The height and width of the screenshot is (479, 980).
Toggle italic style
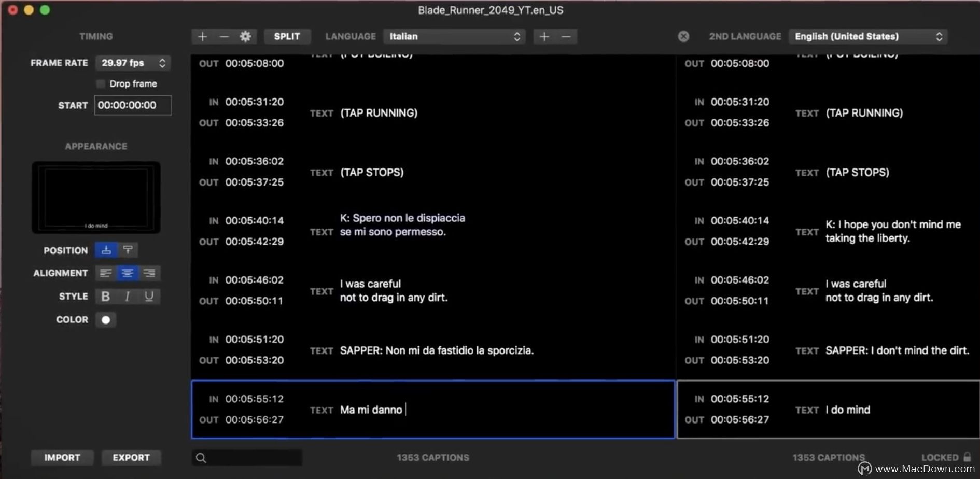pos(128,296)
